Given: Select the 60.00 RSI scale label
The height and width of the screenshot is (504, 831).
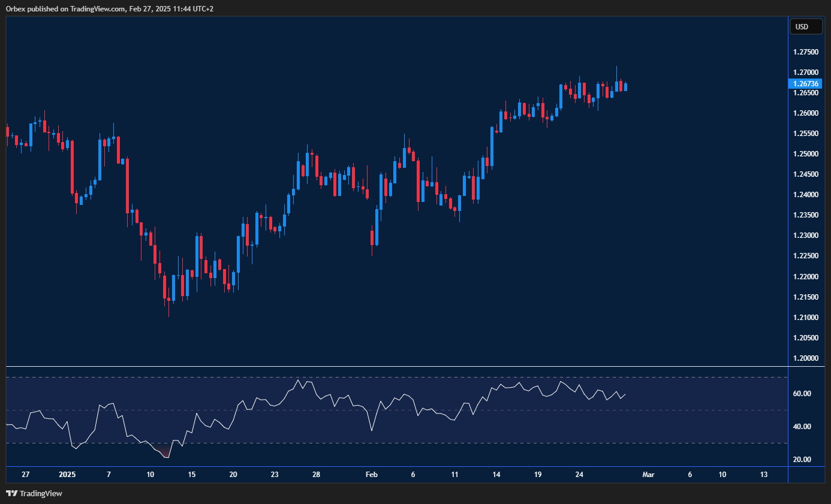Looking at the screenshot, I should pos(802,394).
